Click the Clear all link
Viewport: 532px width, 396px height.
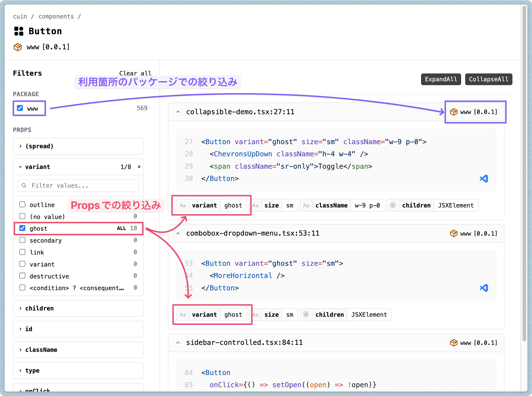[135, 73]
